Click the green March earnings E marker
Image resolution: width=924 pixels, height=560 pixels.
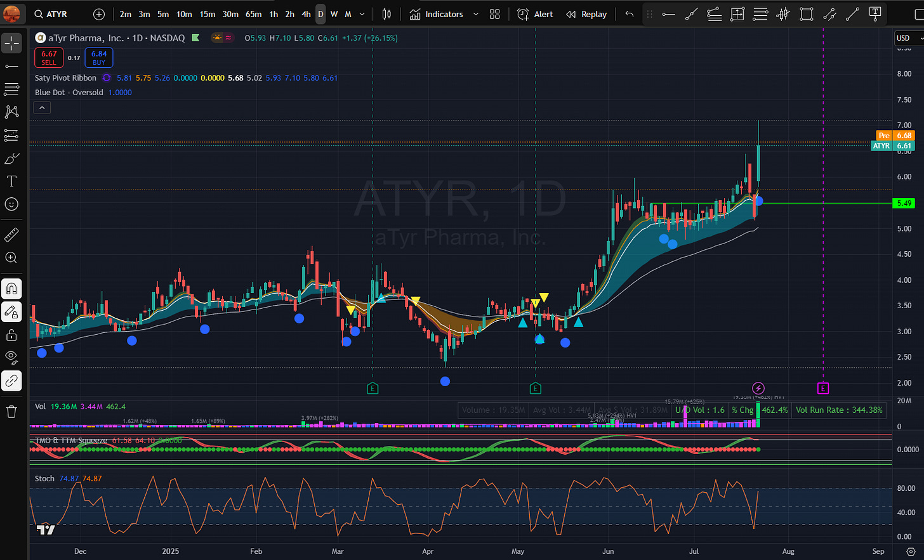point(373,388)
